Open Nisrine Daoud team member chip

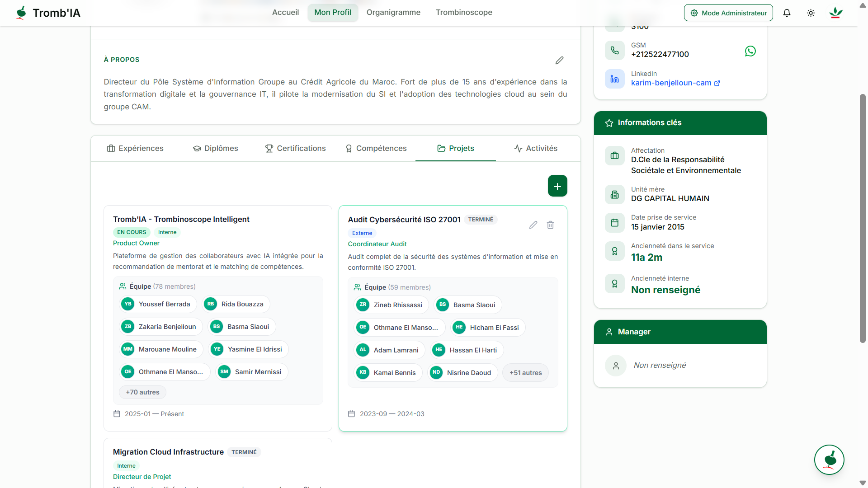(x=462, y=373)
